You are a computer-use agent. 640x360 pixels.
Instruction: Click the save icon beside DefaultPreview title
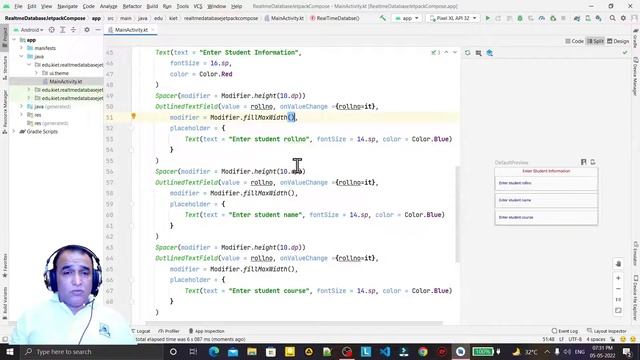tap(584, 162)
